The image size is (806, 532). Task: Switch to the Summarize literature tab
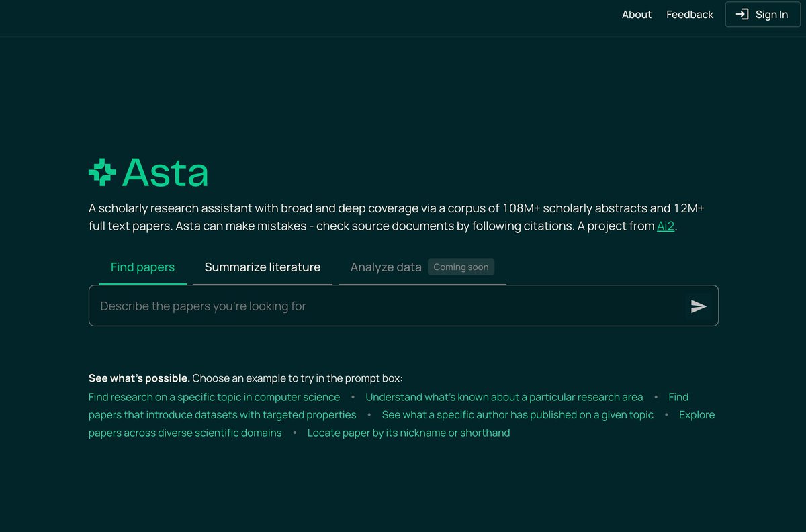tap(263, 267)
